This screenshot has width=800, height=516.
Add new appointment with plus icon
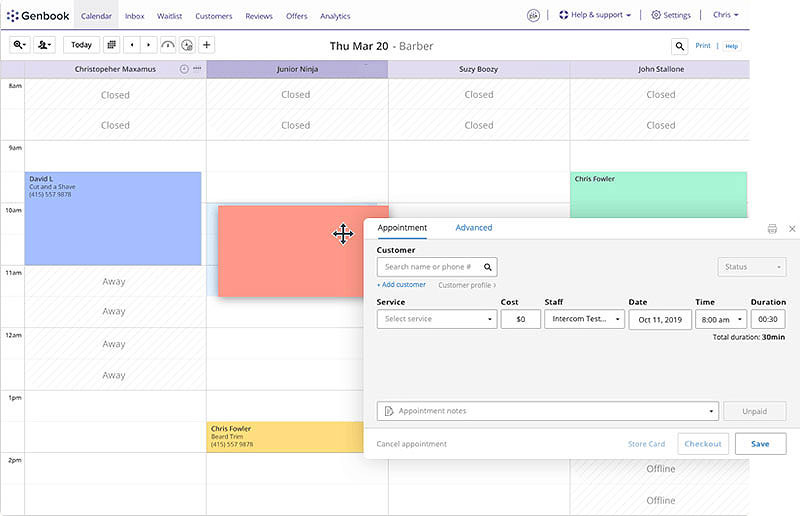coord(207,45)
